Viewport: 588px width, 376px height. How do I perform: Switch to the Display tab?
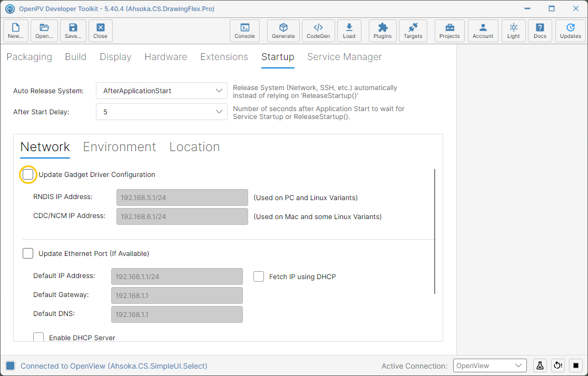(115, 56)
